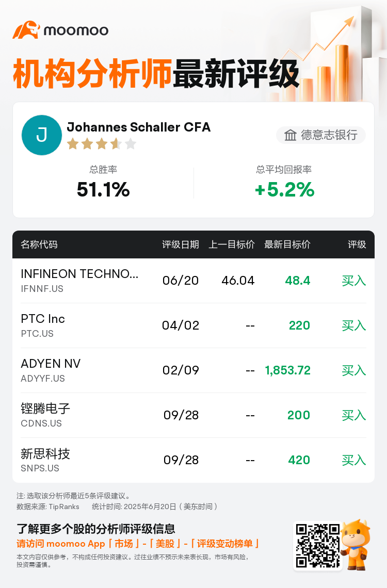Click the 评级日期 column header
Viewport: 387px width, 588px height.
(x=181, y=244)
